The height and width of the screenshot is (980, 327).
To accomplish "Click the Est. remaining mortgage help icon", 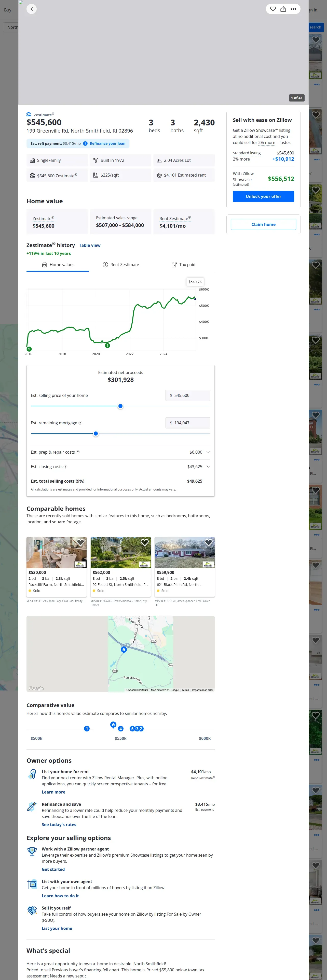I will (80, 423).
